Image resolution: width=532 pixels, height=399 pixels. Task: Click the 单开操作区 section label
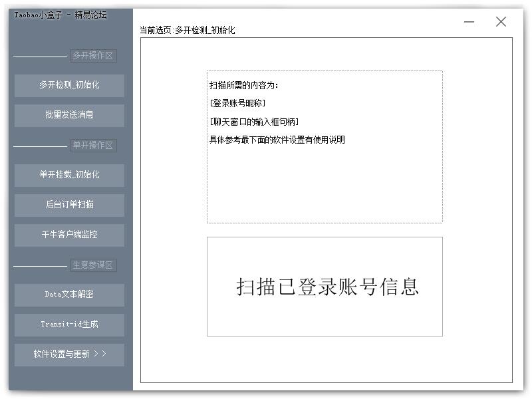pyautogui.click(x=93, y=146)
